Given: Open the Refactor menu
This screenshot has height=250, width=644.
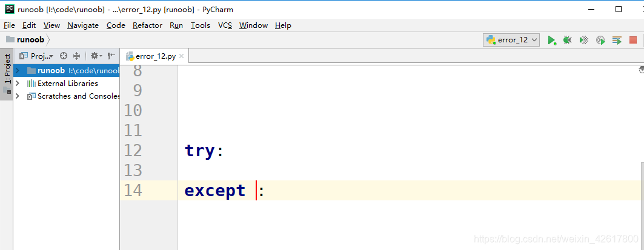Looking at the screenshot, I should pyautogui.click(x=147, y=25).
